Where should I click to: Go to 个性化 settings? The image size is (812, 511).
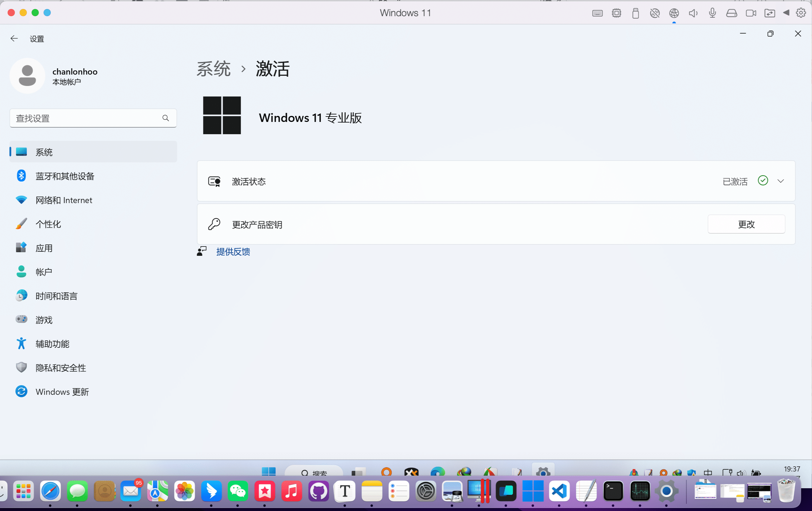click(x=93, y=224)
